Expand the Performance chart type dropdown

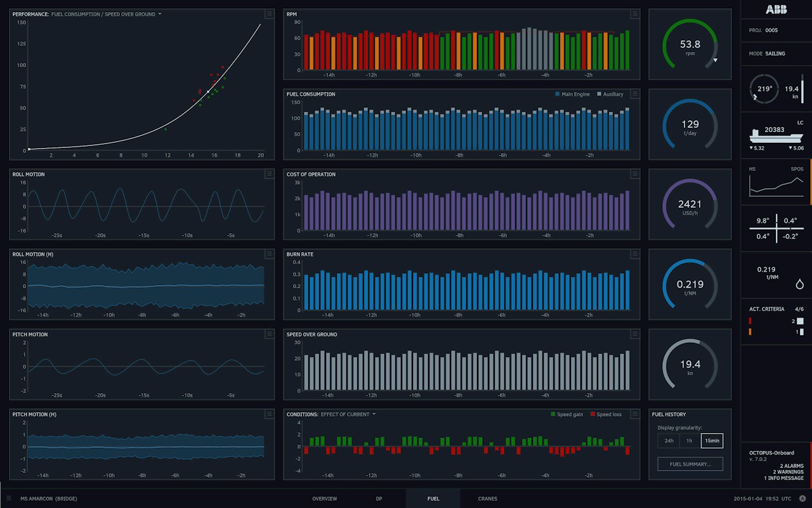(160, 14)
